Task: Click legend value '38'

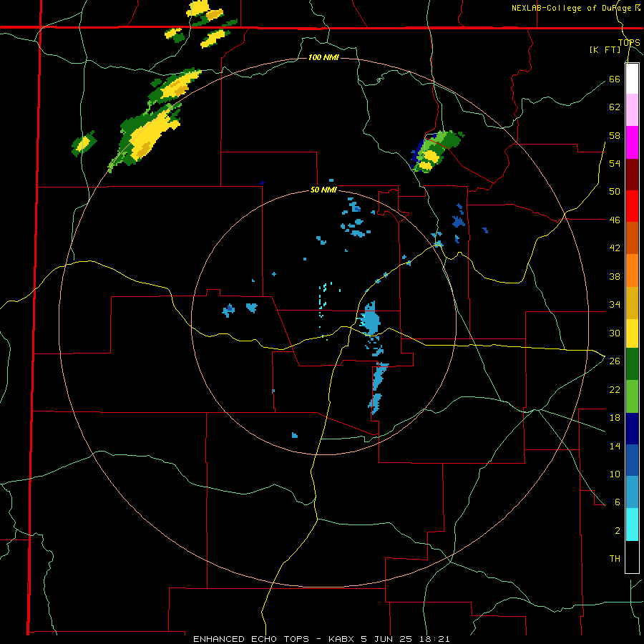Action: pos(615,276)
